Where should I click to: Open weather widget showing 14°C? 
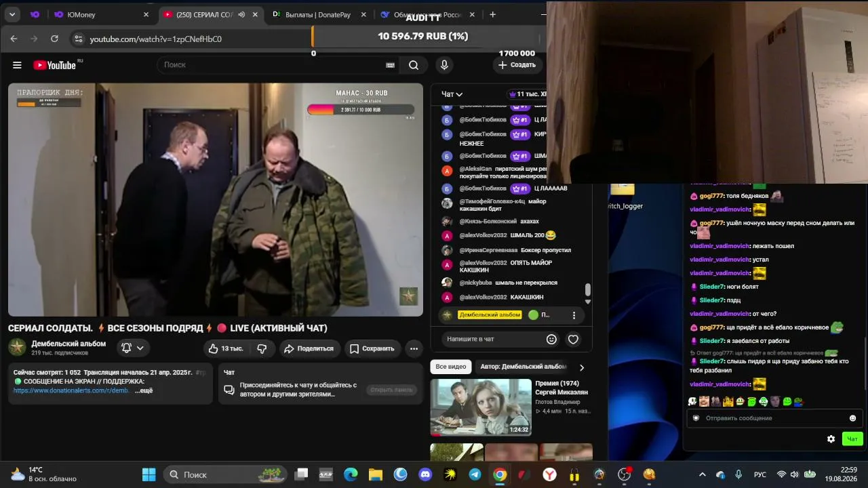[43, 474]
